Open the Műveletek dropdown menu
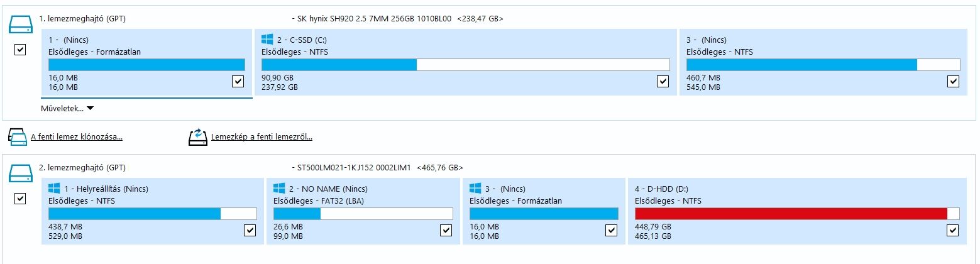Screen dimensions: 980x264 [67, 108]
